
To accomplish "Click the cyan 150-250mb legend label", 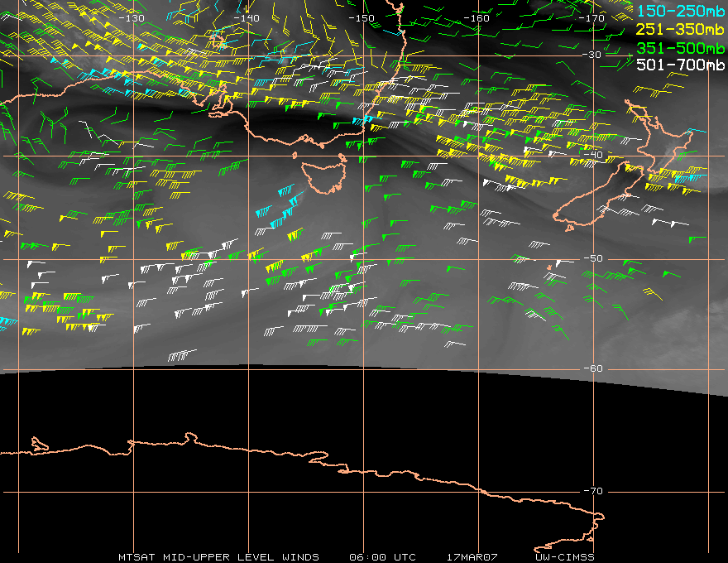I will (x=680, y=11).
